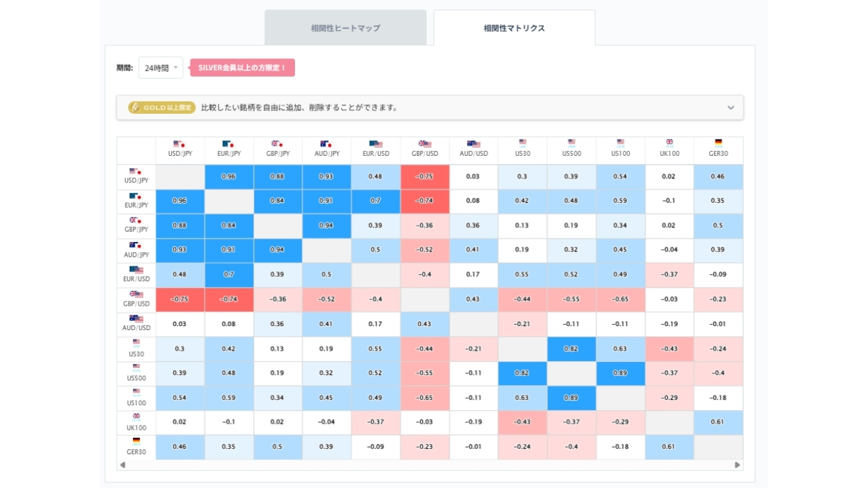Click the AUD/USD flag icon in column header
The width and height of the screenshot is (868, 488).
pos(473,144)
